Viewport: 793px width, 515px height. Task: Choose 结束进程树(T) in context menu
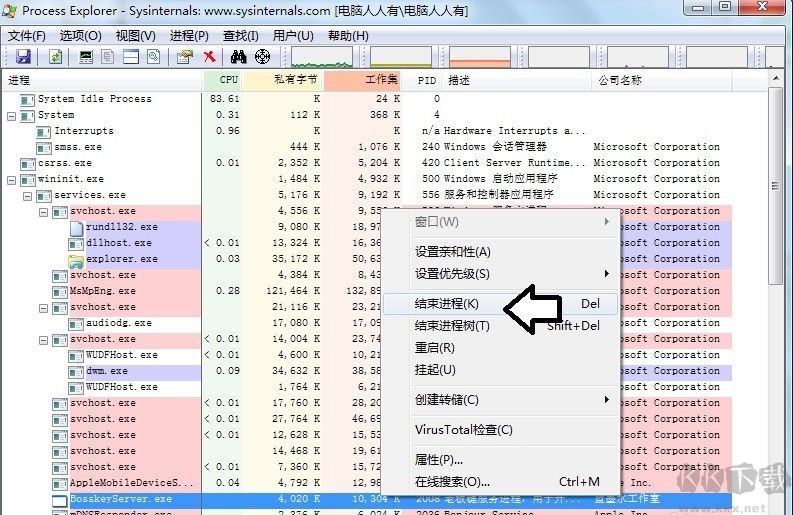click(x=500, y=326)
